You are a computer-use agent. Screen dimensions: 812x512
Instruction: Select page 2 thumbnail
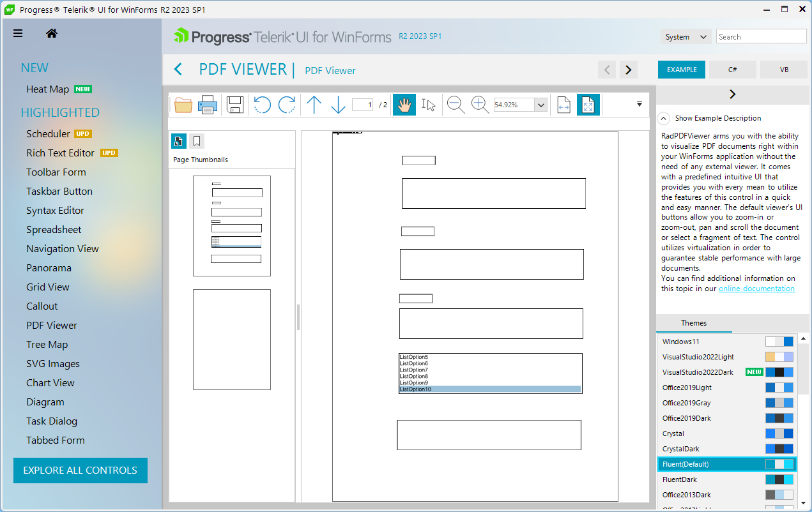[232, 340]
